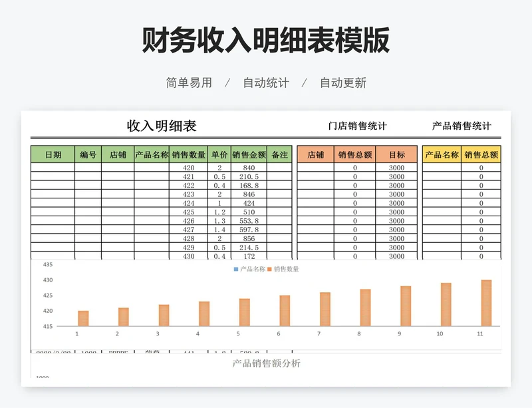Click the 产品名称 legend entry in chart

click(249, 269)
